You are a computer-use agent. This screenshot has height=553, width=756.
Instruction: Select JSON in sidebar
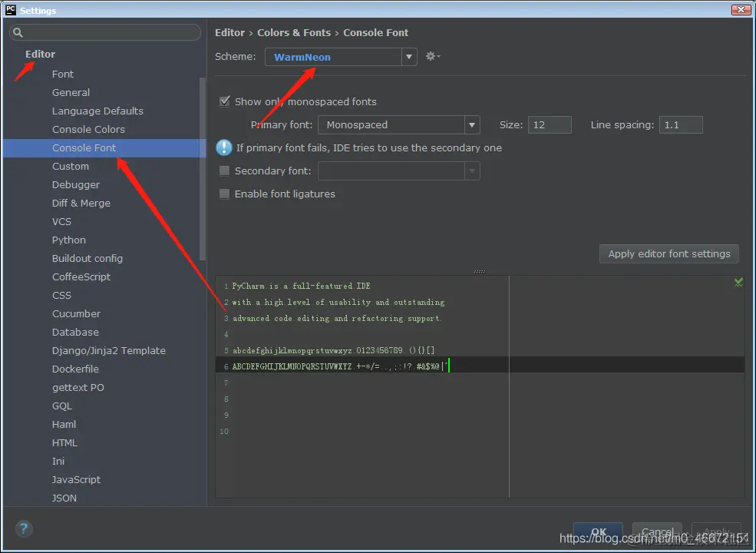click(64, 498)
